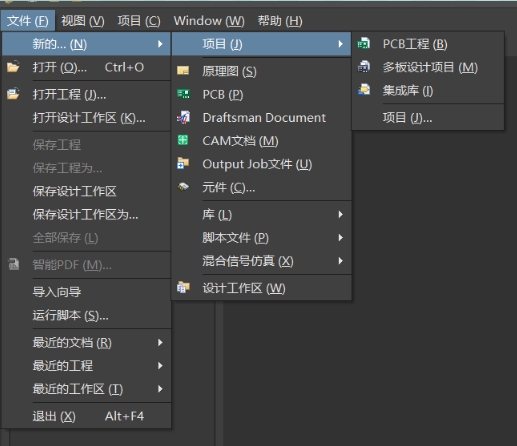This screenshot has width=517, height=446.
Task: Open 最近的文档 (R) submenu
Action: 86,342
